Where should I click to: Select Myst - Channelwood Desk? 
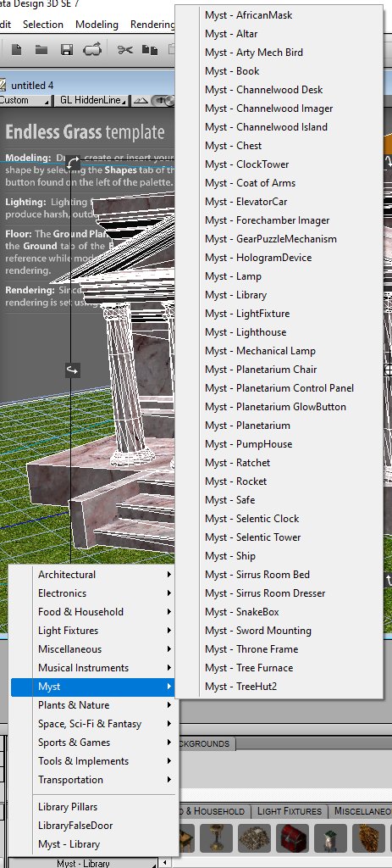point(279,90)
